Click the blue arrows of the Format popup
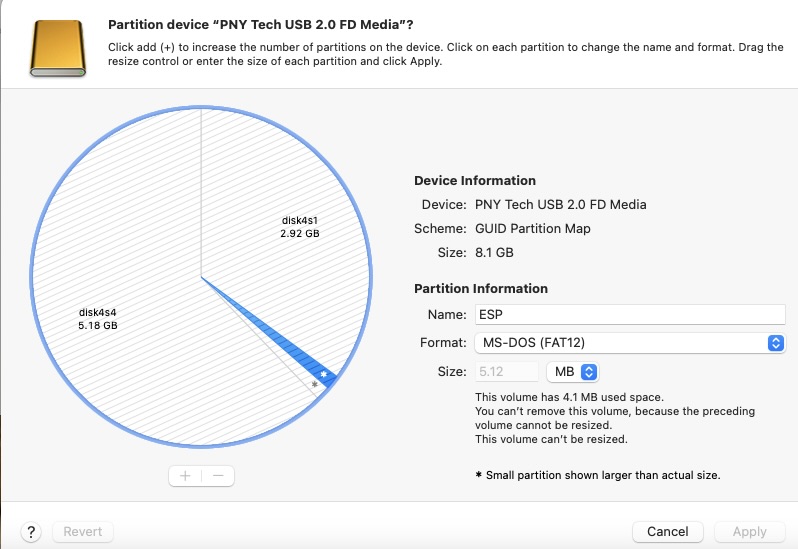Image resolution: width=798 pixels, height=549 pixels. click(x=776, y=343)
